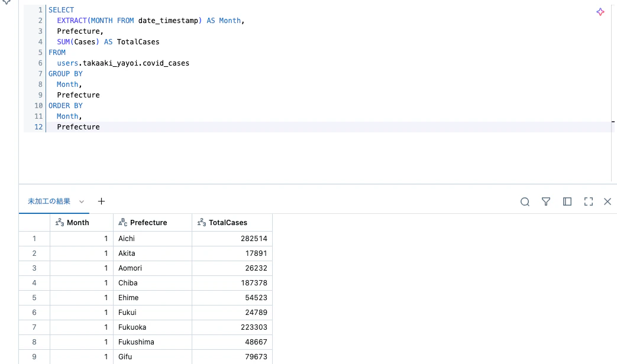This screenshot has height=364, width=617.
Task: Click line number 12 in gutter
Action: tap(38, 126)
